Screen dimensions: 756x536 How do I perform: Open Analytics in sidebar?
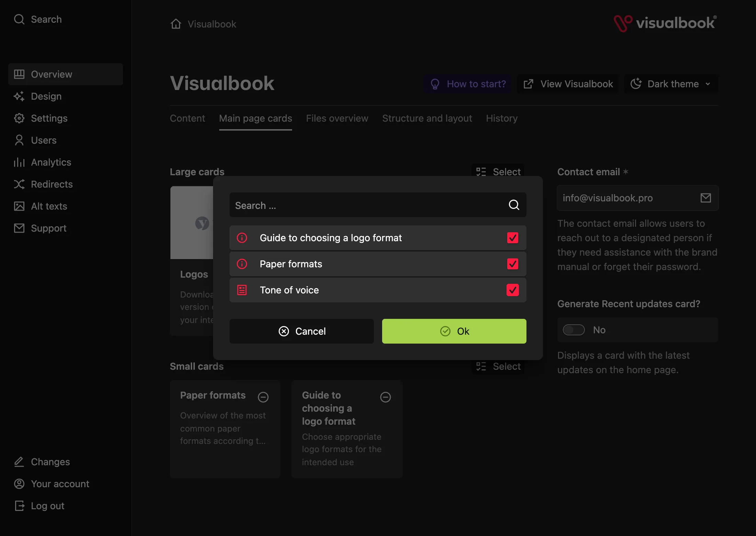pos(65,162)
